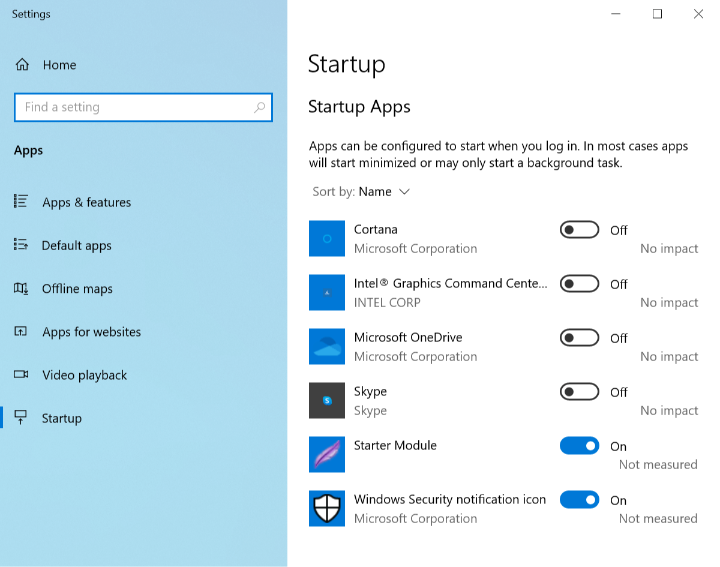Click the Apps & features list icon
This screenshot has height=567, width=720.
[x=21, y=201]
